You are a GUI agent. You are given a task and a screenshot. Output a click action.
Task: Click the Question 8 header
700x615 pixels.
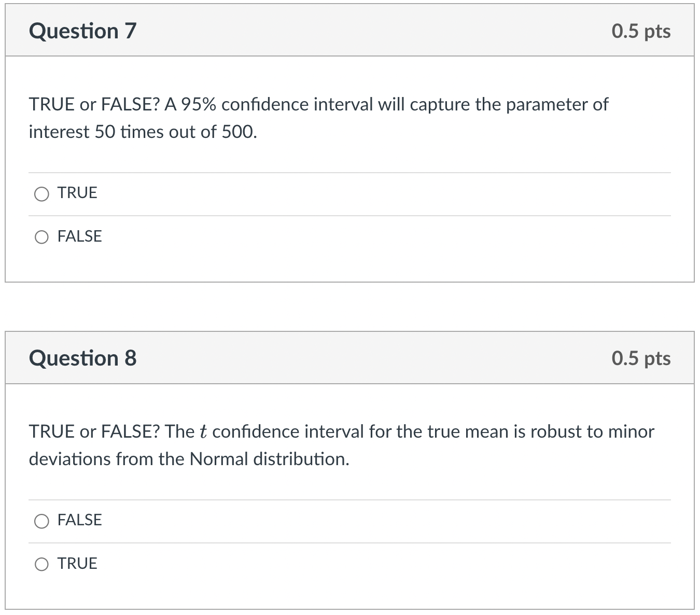[x=83, y=358]
